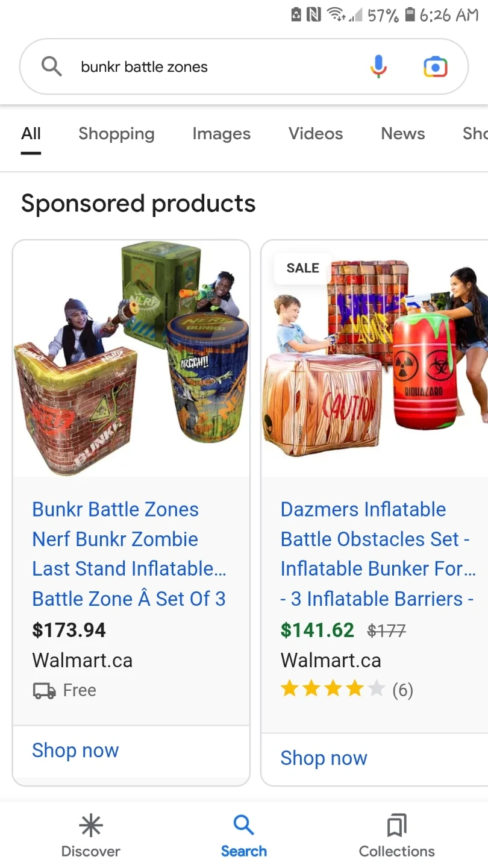Viewport: 488px width, 868px height.
Task: Tap the magnifying glass in search bar
Action: click(52, 66)
